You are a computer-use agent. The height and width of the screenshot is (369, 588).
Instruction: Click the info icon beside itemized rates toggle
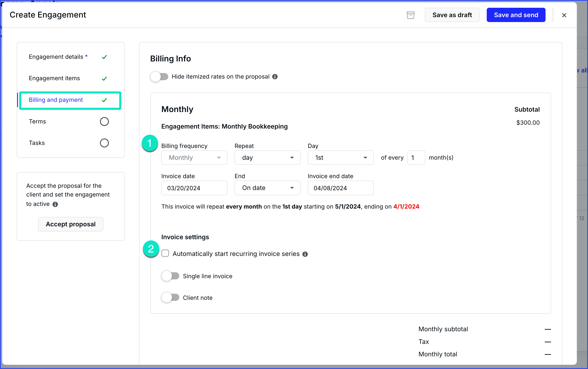pyautogui.click(x=275, y=76)
